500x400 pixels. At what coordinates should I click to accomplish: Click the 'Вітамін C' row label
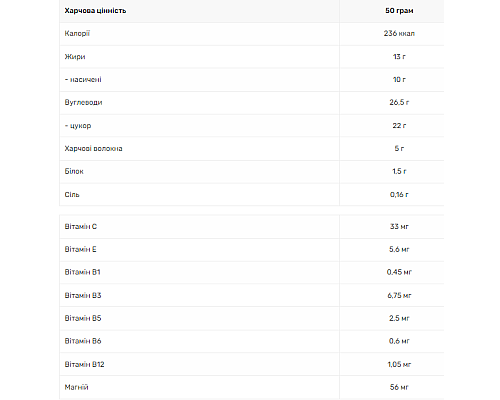[81, 227]
